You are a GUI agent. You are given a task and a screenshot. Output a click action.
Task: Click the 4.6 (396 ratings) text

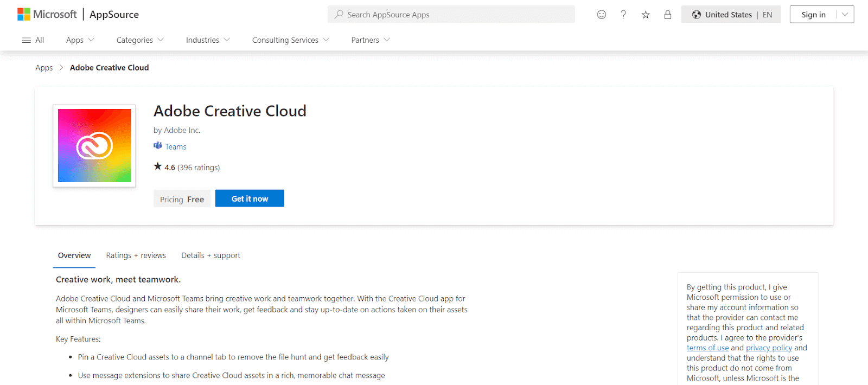tap(192, 168)
